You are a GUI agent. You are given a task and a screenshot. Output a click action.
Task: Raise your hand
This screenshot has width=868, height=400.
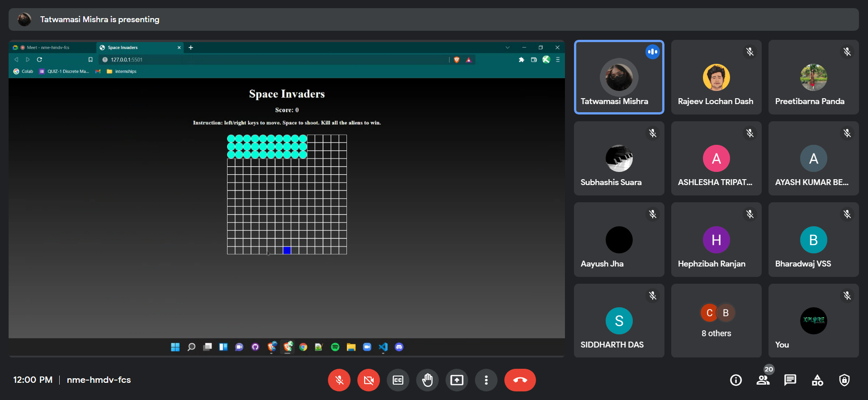(x=427, y=380)
